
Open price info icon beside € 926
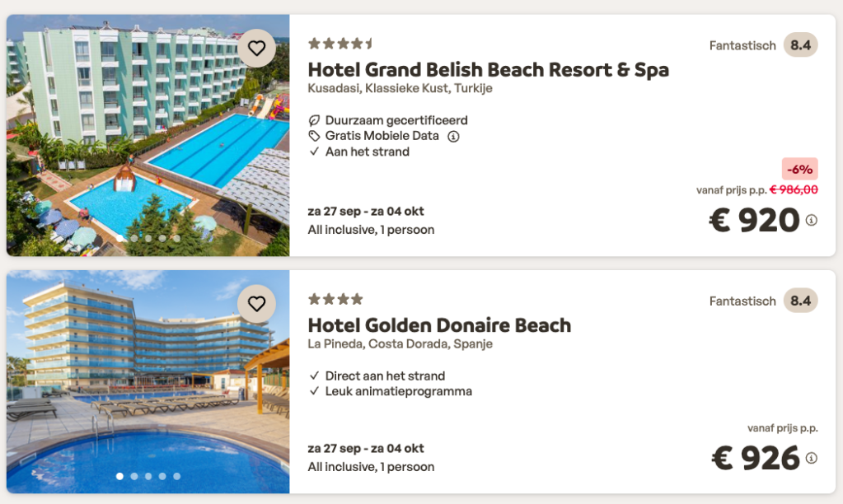pyautogui.click(x=812, y=458)
